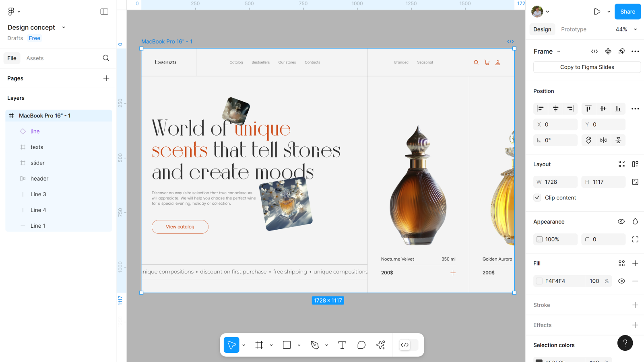Select the Frame tool in bottom toolbar

[259, 345]
